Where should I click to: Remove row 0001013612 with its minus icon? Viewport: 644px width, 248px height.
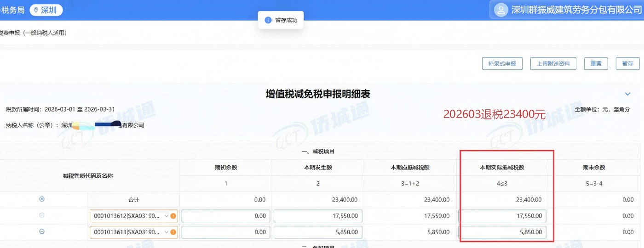(42, 215)
